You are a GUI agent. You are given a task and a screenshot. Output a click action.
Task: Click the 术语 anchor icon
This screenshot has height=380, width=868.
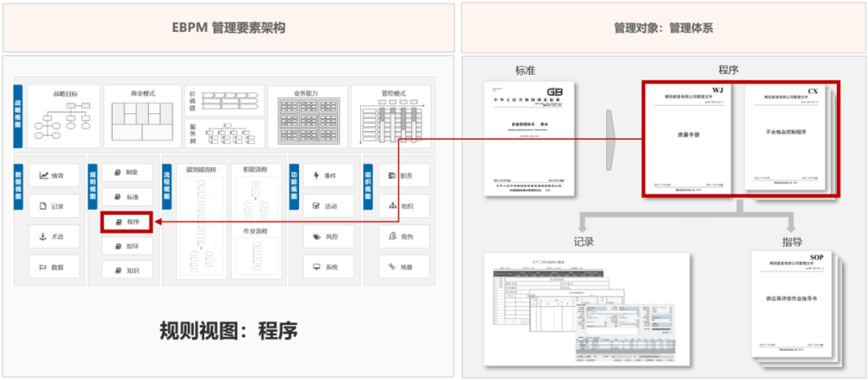point(44,236)
